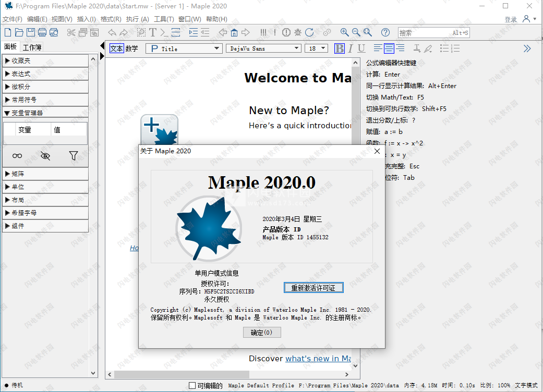Outdent the section using the outdent icon
Screen dimensions: 543x392
205,32
